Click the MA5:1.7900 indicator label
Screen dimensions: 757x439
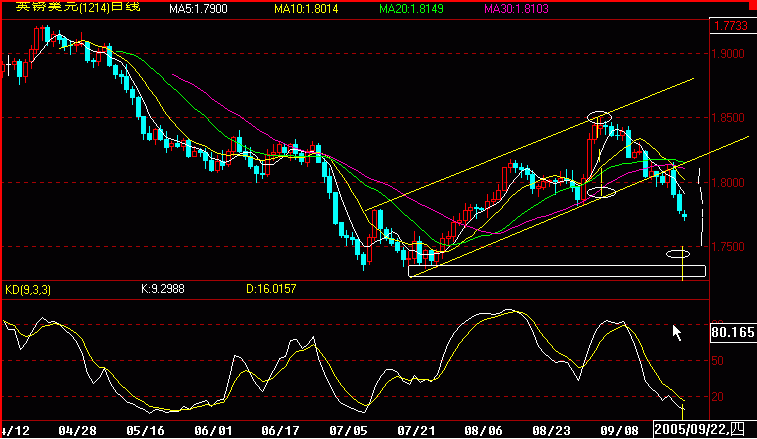click(198, 9)
